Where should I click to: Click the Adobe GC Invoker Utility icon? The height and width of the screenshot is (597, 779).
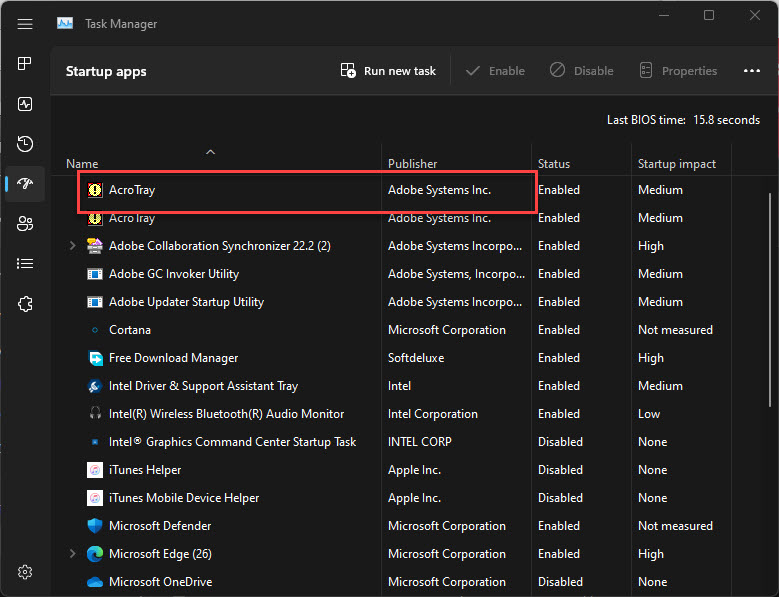95,274
